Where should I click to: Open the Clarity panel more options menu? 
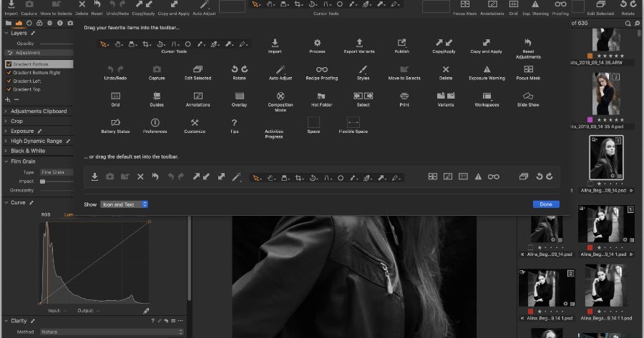180,321
